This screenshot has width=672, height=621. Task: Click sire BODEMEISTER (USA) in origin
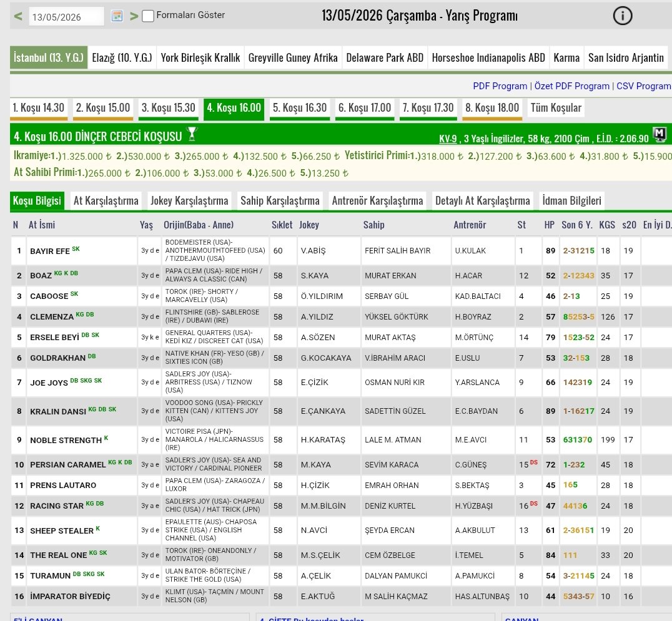(x=199, y=242)
